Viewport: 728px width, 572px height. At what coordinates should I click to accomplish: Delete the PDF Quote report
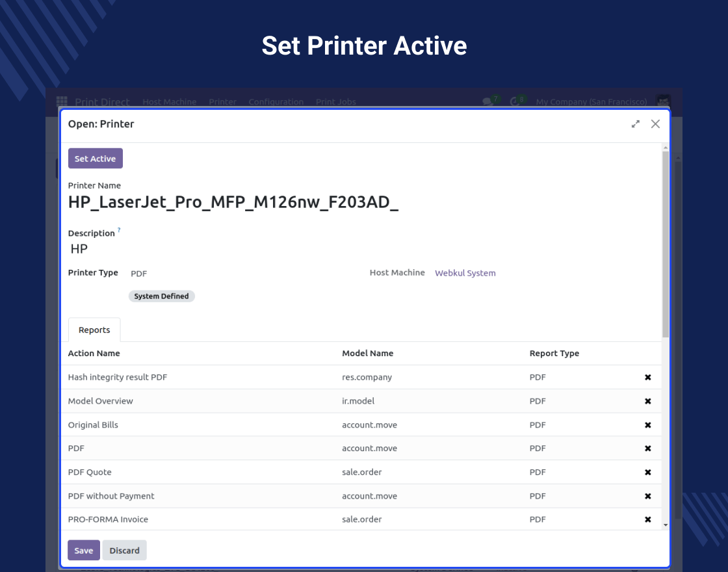pyautogui.click(x=647, y=472)
